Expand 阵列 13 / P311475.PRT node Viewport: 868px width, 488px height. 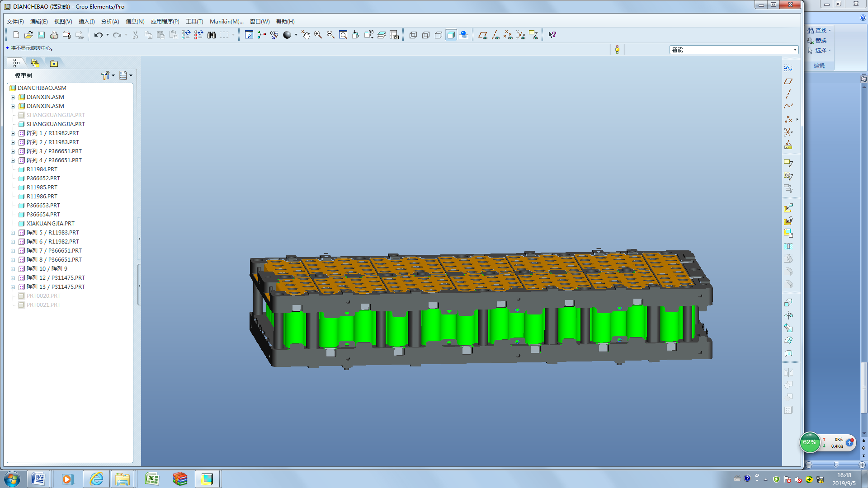tap(13, 287)
